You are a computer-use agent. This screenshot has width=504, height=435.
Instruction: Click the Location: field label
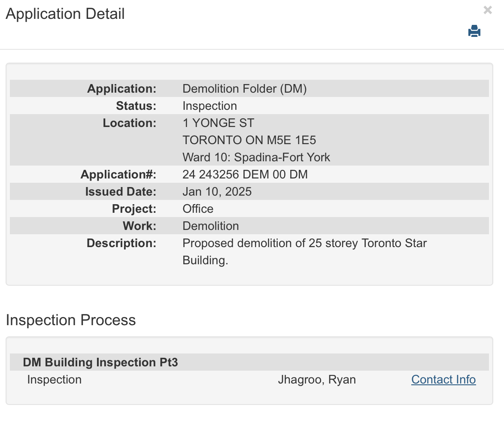tap(130, 123)
